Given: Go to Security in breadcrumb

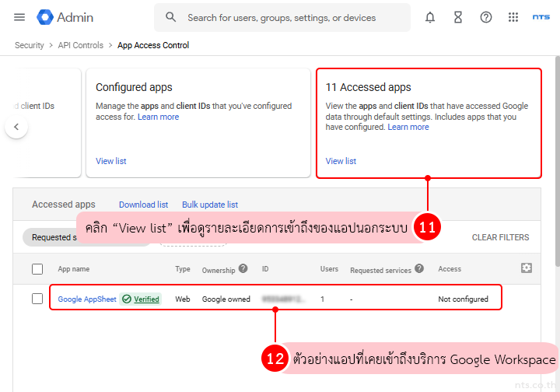Looking at the screenshot, I should point(30,45).
